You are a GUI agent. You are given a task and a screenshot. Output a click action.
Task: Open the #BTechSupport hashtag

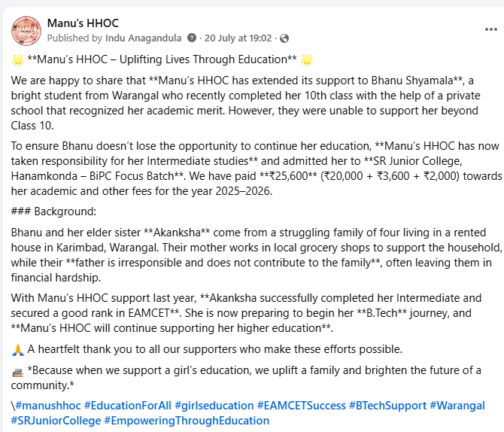(388, 406)
